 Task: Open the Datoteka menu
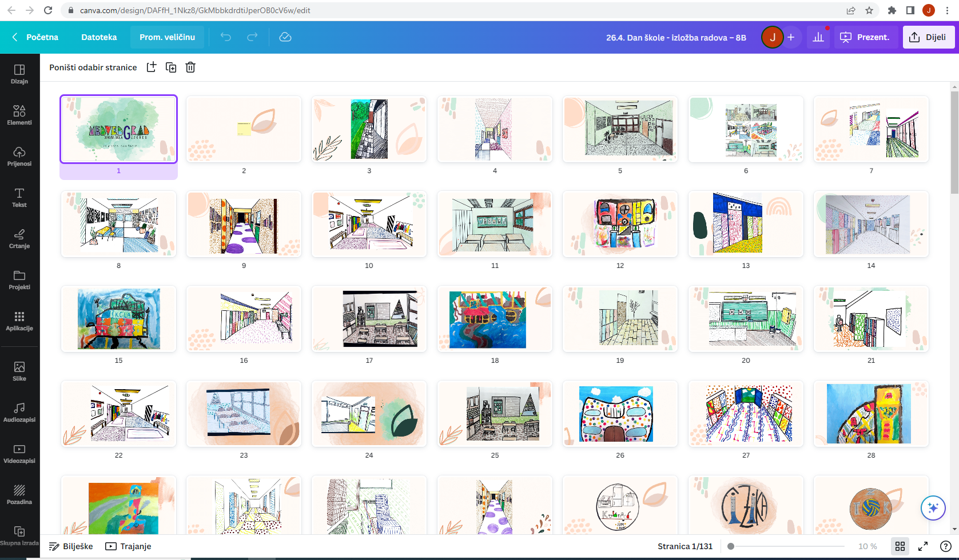[x=99, y=37]
